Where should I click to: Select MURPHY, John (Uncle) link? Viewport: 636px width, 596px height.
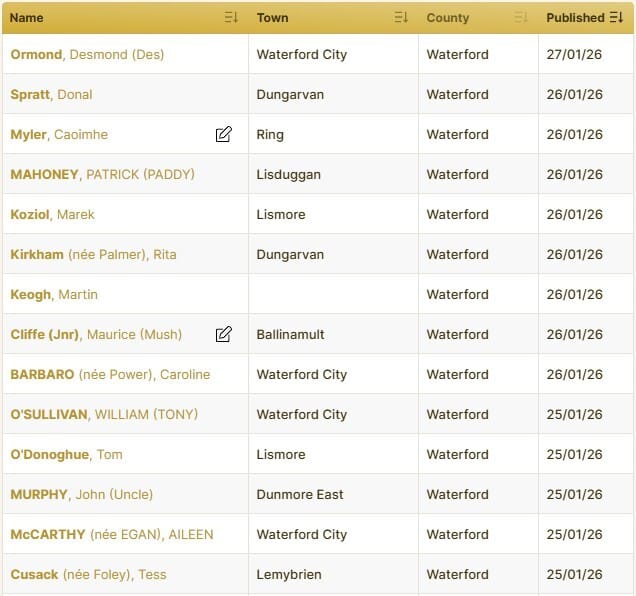[x=82, y=495]
